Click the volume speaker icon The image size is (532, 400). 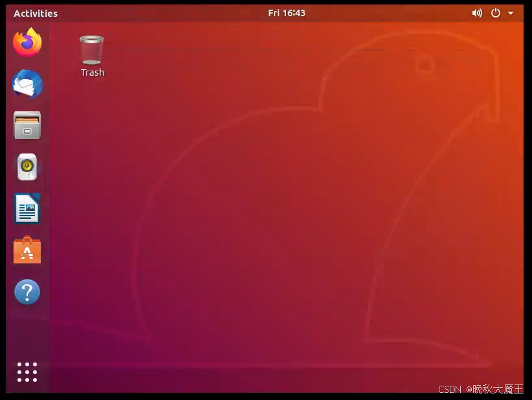point(477,13)
